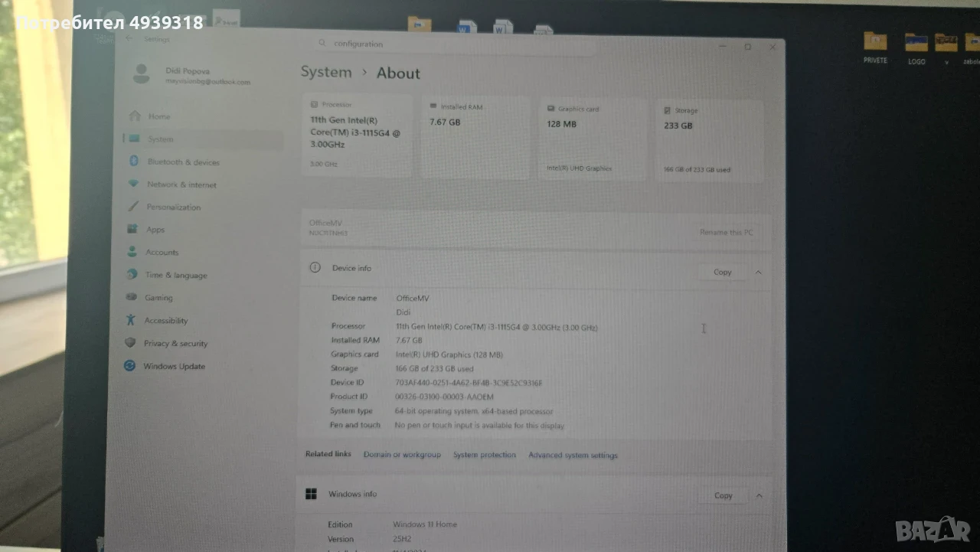Click the Rename this PC button
Screen dimensions: 980x552
click(x=726, y=232)
